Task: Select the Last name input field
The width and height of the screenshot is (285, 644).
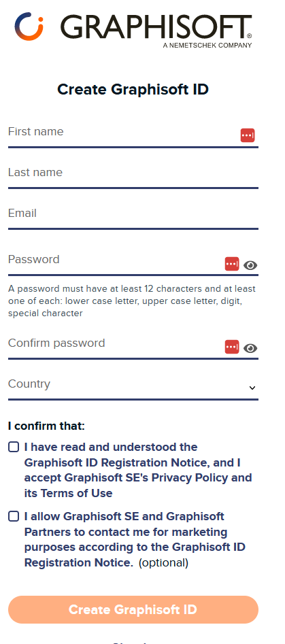Action: (133, 174)
